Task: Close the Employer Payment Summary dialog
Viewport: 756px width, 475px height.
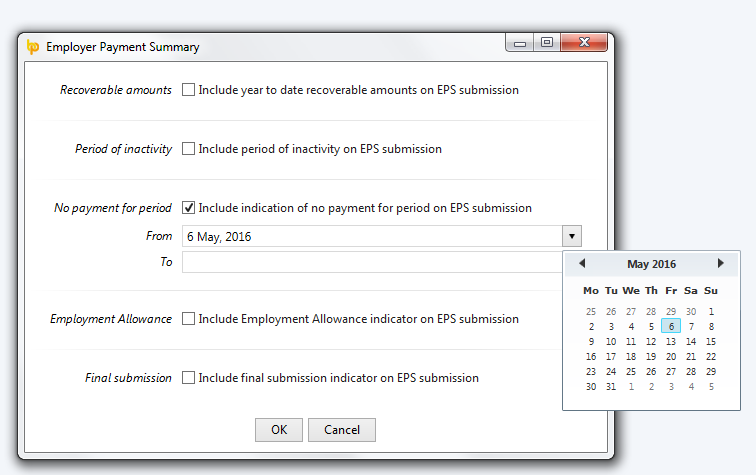Action: 584,42
